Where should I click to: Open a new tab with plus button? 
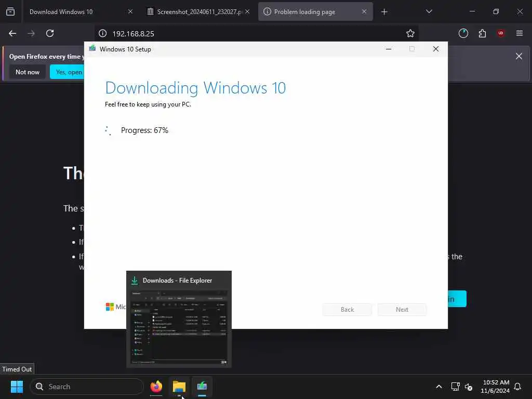pos(384,12)
